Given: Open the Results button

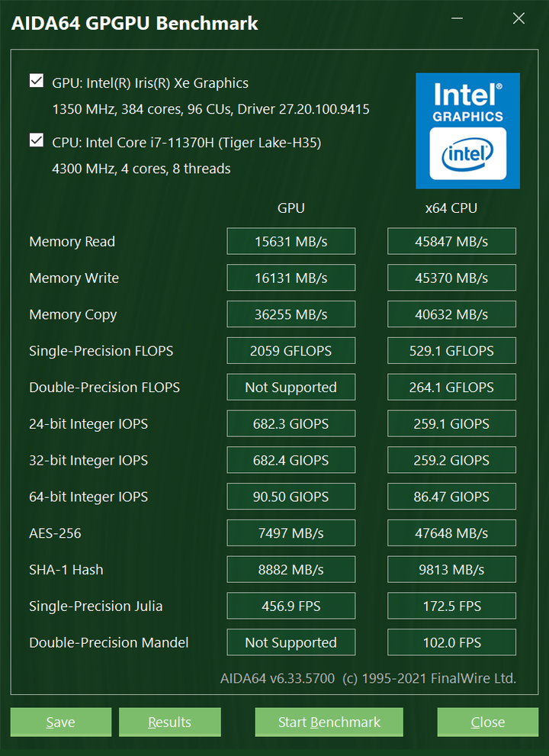Looking at the screenshot, I should pos(170,722).
